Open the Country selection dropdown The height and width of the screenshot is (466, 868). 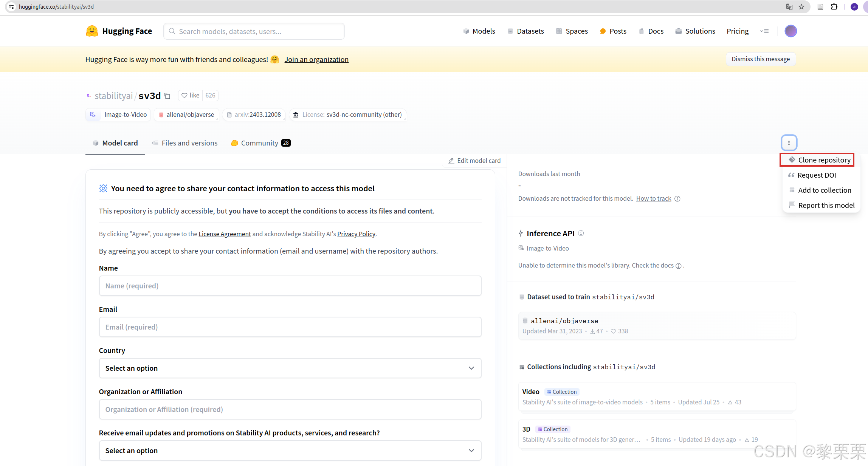[x=290, y=368]
